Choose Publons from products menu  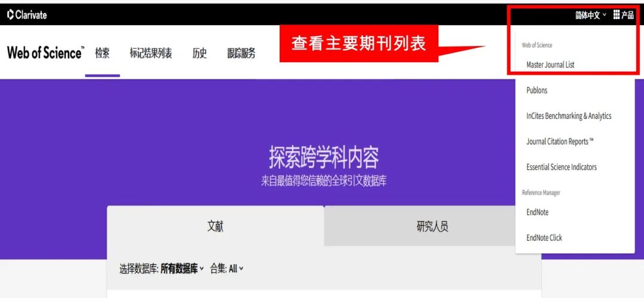tap(537, 90)
